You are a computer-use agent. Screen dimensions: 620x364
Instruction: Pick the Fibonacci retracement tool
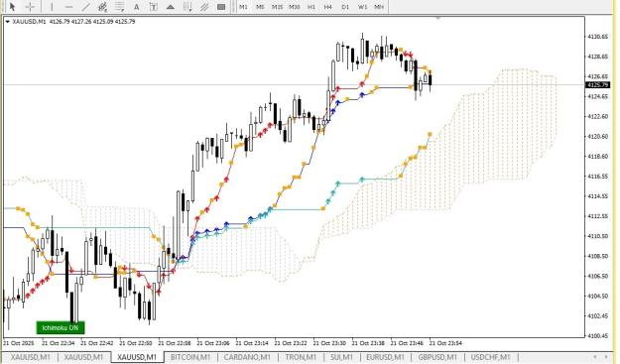click(x=119, y=7)
